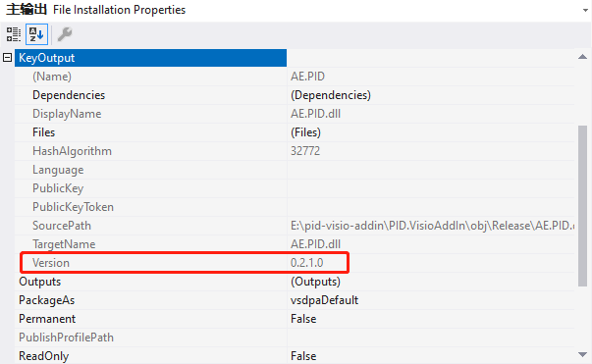
Task: Select the Dependencies property row
Action: pyautogui.click(x=295, y=95)
